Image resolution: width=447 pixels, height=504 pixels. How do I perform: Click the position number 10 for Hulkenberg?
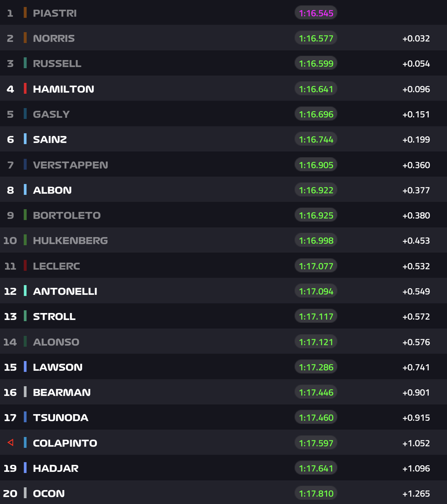point(10,241)
